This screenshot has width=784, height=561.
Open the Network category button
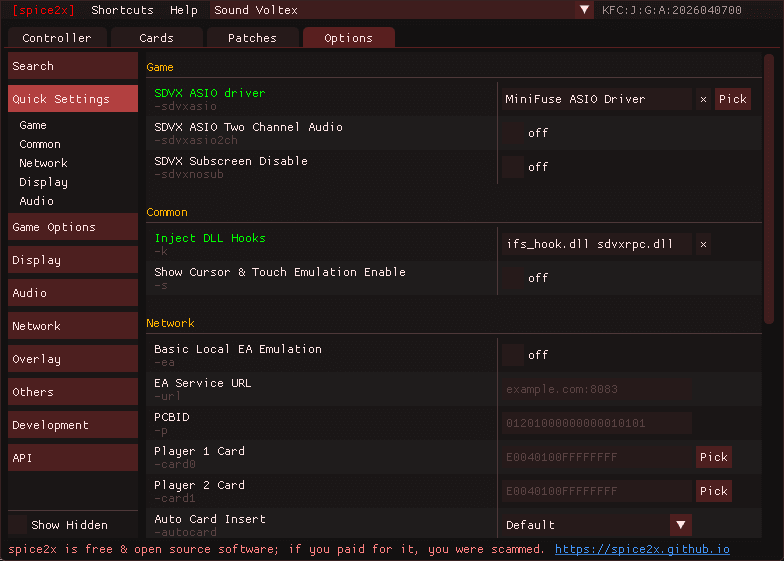click(x=73, y=326)
